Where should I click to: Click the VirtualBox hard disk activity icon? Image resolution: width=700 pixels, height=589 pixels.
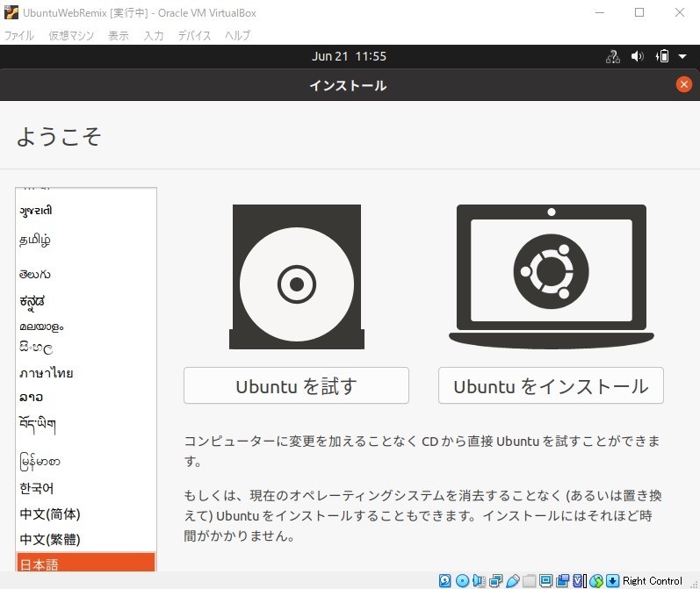(445, 580)
